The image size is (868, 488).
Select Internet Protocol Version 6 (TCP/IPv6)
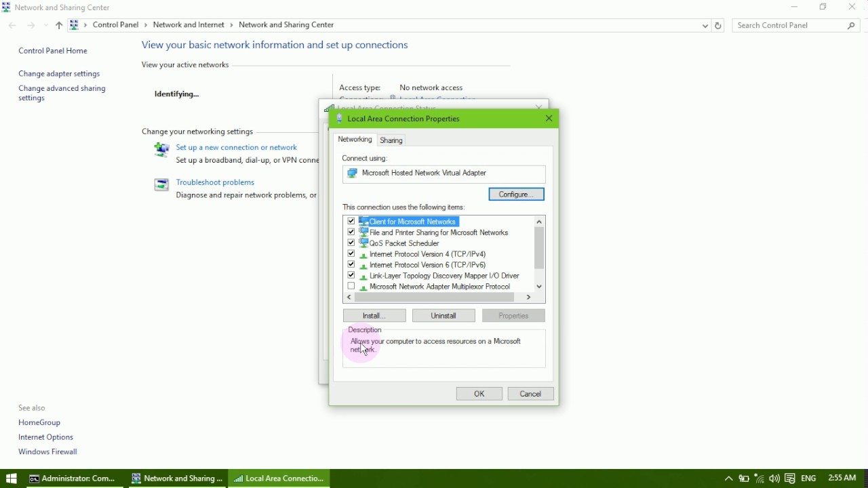coord(428,266)
